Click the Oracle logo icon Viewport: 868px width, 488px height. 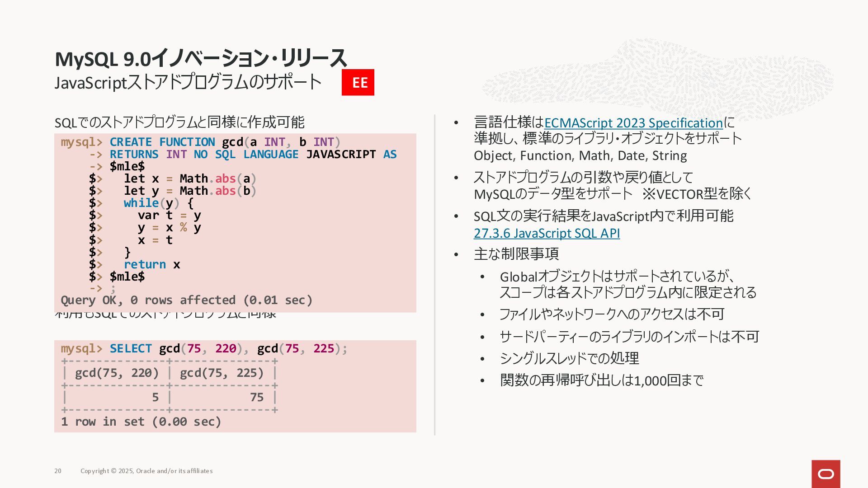(x=826, y=474)
